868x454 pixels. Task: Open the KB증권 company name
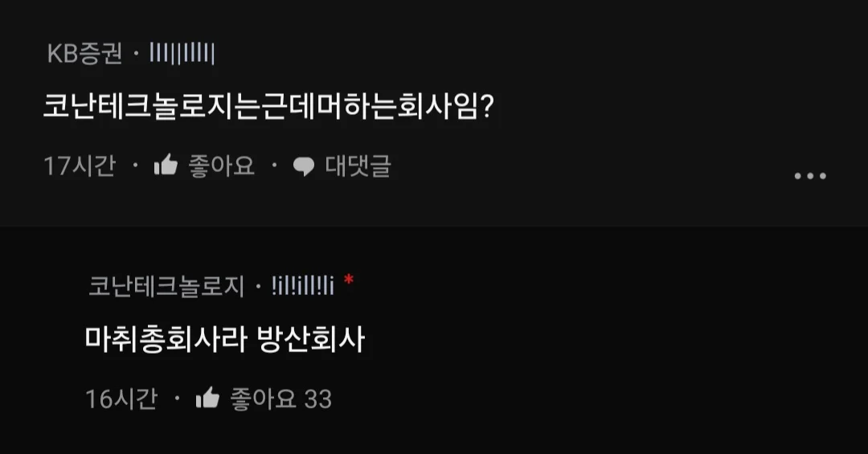coord(84,55)
